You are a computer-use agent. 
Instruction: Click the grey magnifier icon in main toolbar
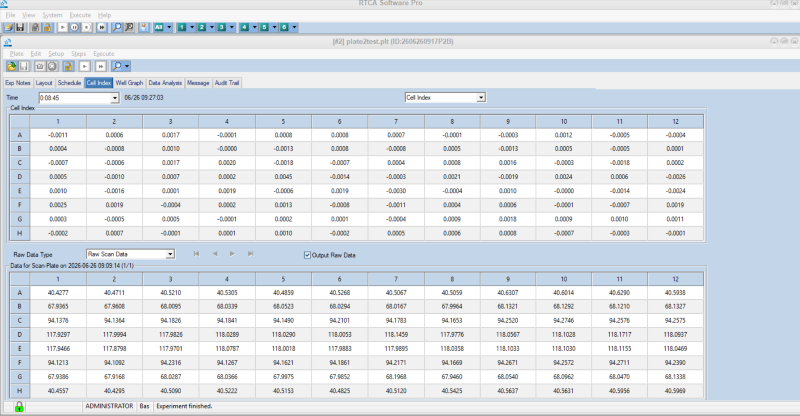click(x=129, y=27)
